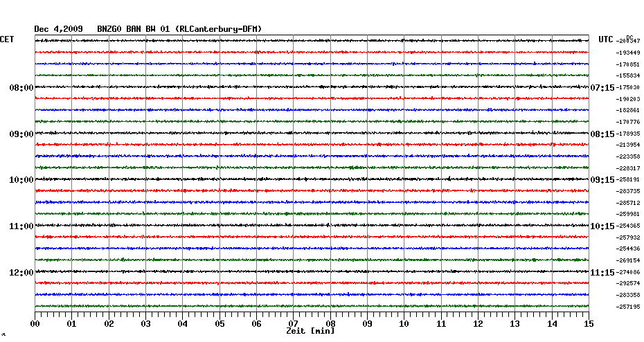
Task: Select the DC offset value -257195
Action: tap(628, 307)
